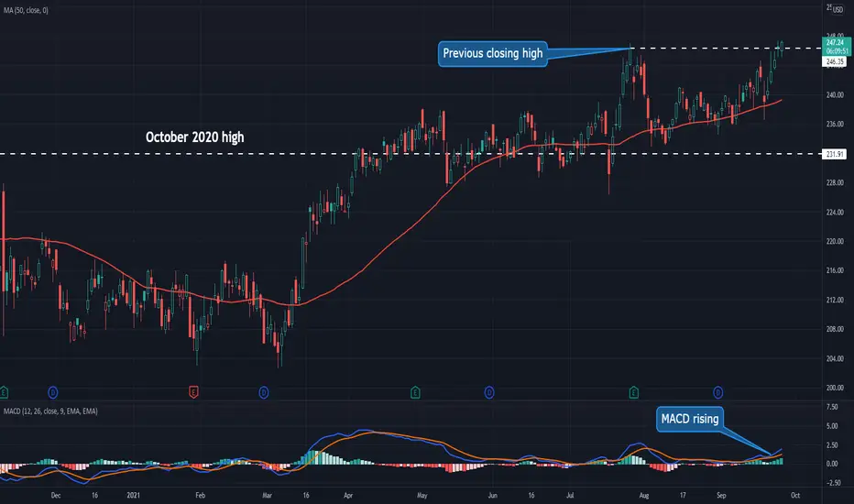
Task: Click the Oct label on time axis
Action: (795, 495)
